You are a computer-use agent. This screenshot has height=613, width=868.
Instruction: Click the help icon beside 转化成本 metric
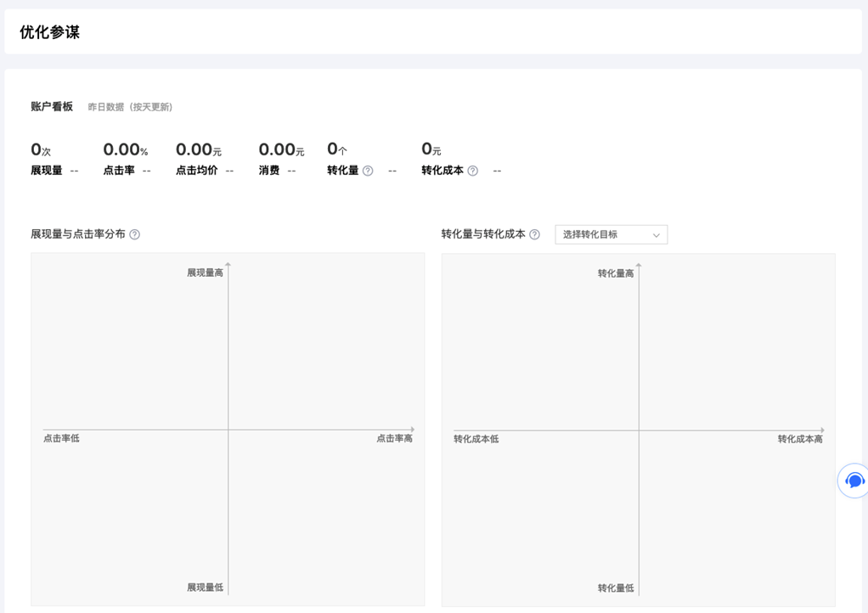tap(473, 171)
